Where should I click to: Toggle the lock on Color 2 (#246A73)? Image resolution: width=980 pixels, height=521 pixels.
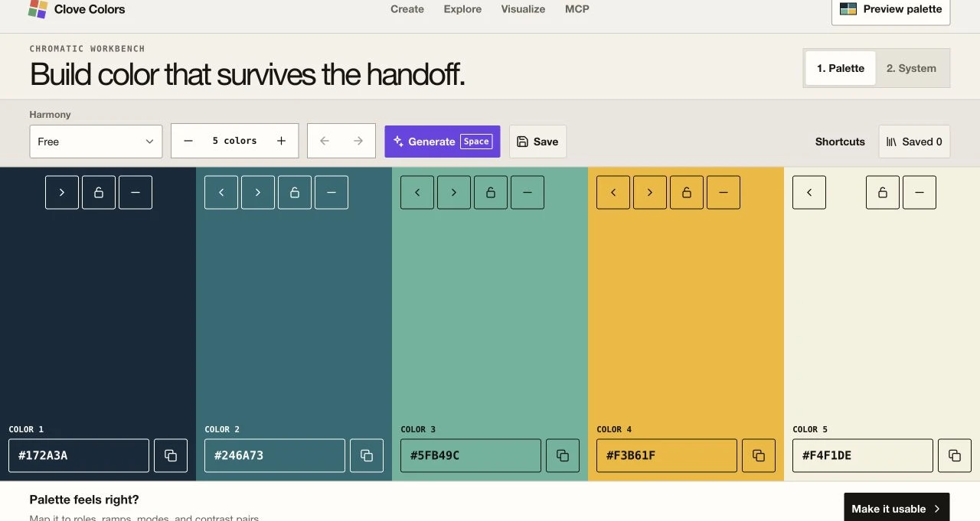(295, 193)
